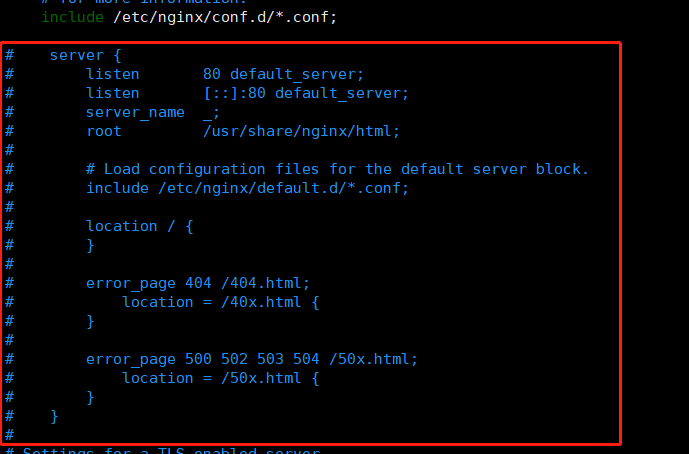Click the server_name directive
Viewport: 689px width, 454px height.
click(x=135, y=113)
